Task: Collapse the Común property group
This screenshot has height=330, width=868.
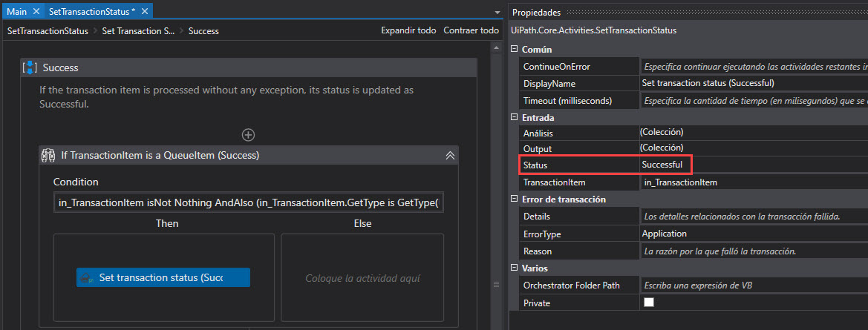Action: [515, 50]
